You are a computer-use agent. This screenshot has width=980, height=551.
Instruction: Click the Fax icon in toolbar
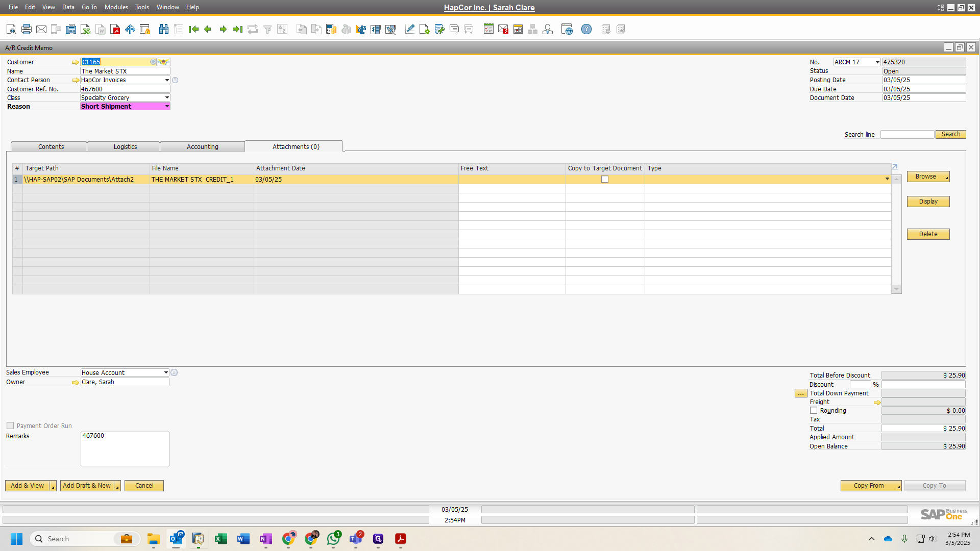pyautogui.click(x=71, y=29)
